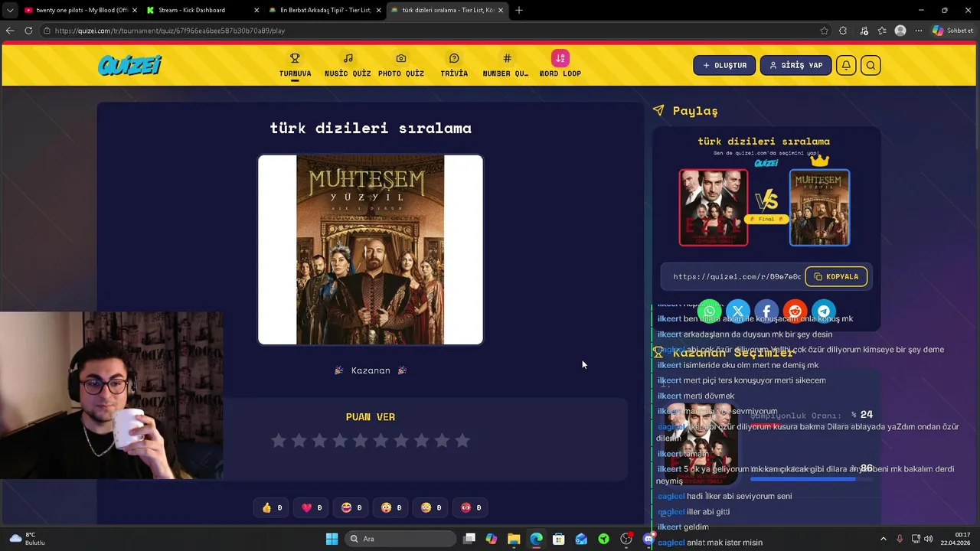
Task: Click the share link URL field
Action: (x=735, y=276)
